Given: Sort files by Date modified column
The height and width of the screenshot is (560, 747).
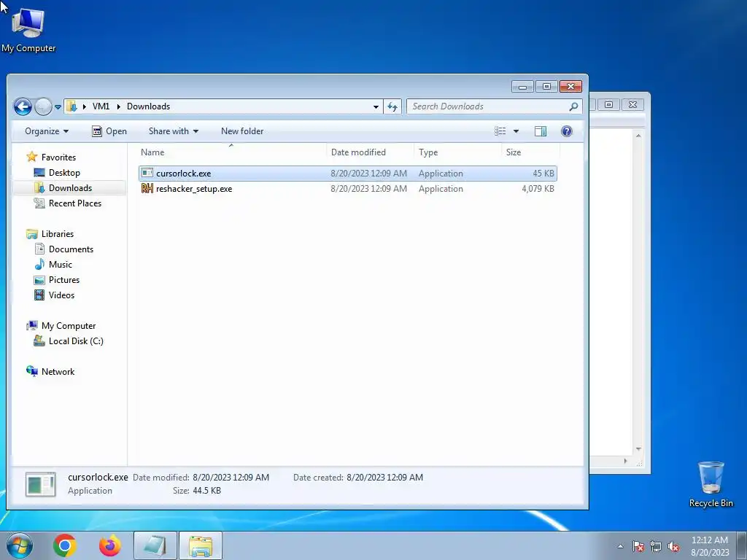Looking at the screenshot, I should point(370,152).
